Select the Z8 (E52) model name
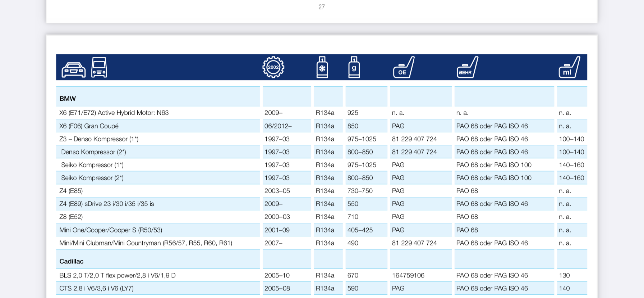 71,217
